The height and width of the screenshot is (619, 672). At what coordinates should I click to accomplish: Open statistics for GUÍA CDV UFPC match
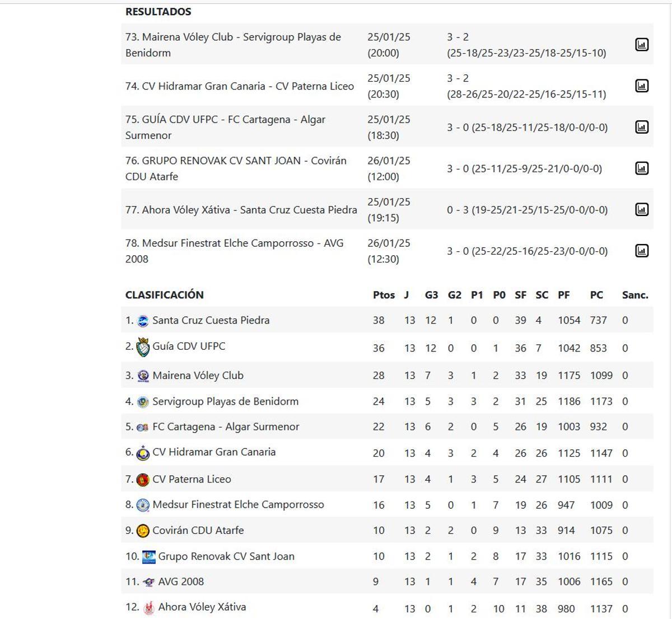point(643,127)
